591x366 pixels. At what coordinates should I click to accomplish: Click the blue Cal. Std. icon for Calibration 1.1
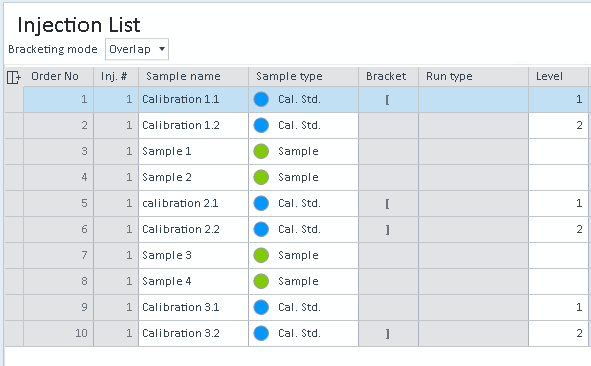pyautogui.click(x=261, y=100)
